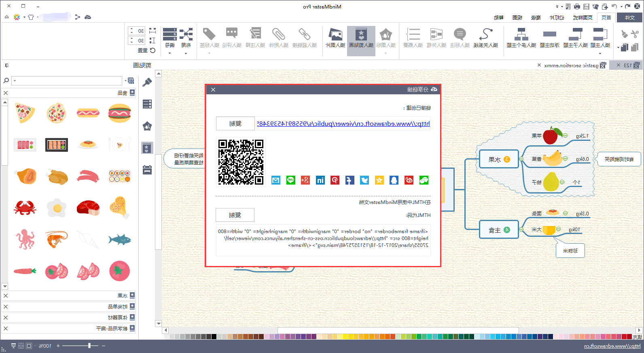Collapse the 水果 node with its minus marker

tap(522, 159)
